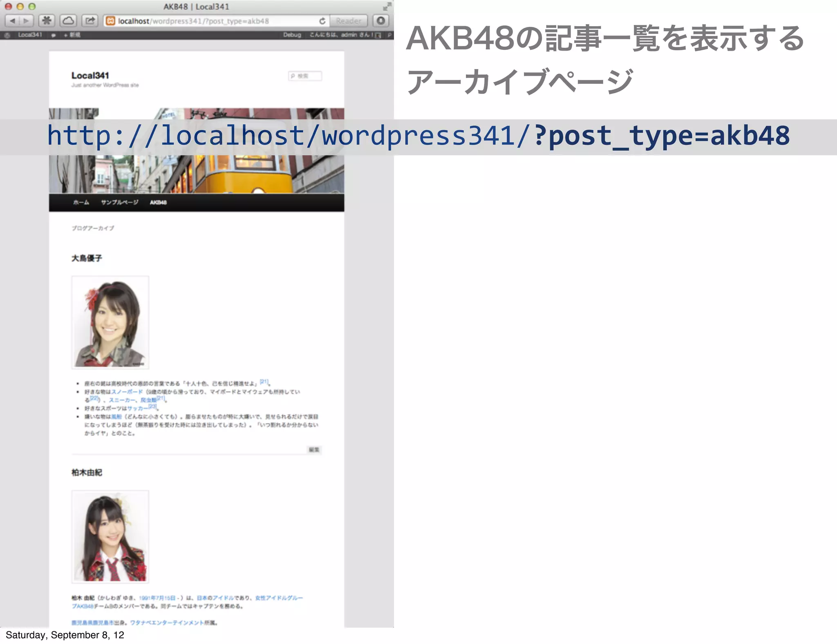The width and height of the screenshot is (837, 644).
Task: Click the Local341 site title link
Action: coord(90,76)
